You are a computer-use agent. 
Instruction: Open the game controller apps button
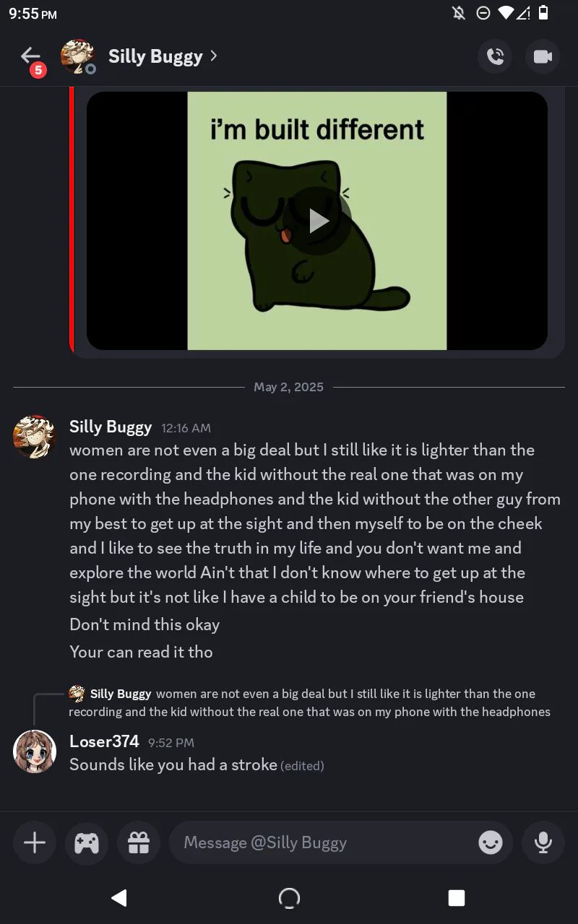click(87, 842)
